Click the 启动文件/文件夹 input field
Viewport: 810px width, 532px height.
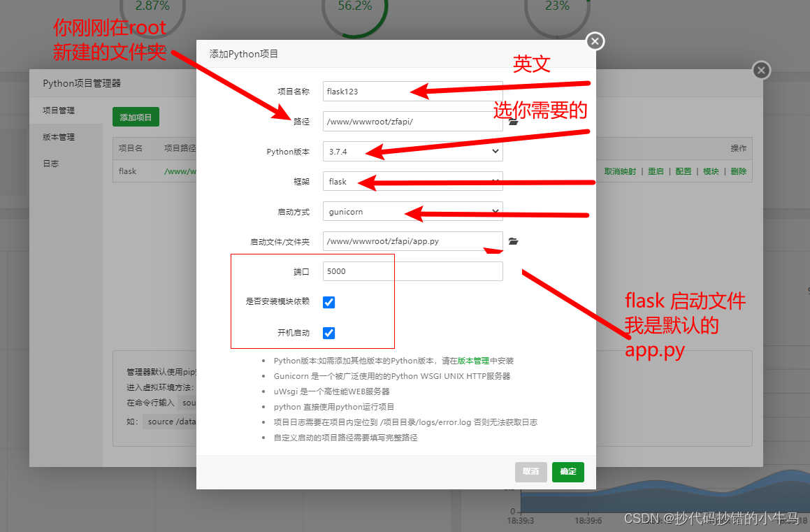click(413, 241)
